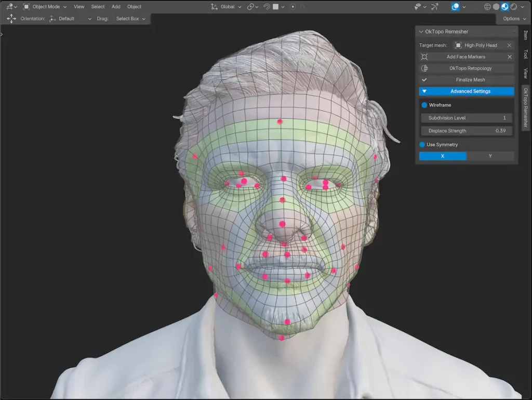Click the move tool icon

click(x=11, y=18)
